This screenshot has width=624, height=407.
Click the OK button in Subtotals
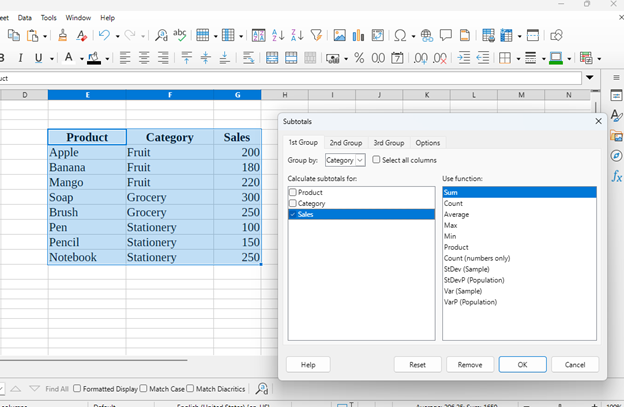(522, 364)
